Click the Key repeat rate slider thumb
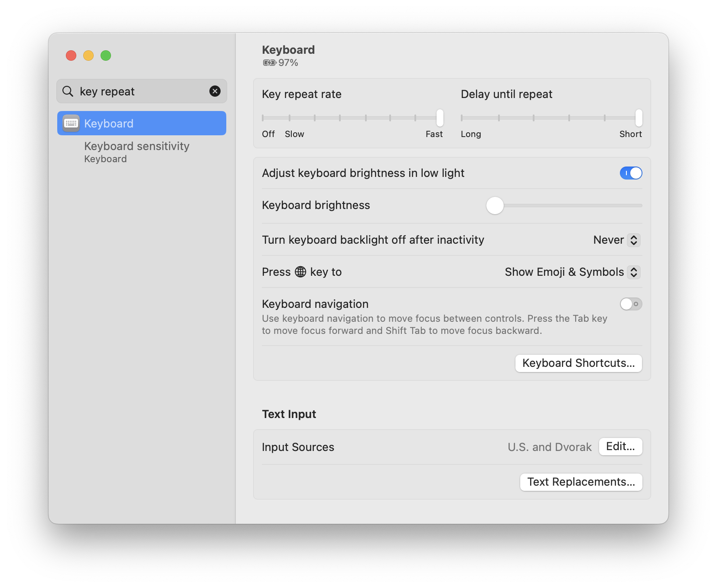 (x=440, y=118)
